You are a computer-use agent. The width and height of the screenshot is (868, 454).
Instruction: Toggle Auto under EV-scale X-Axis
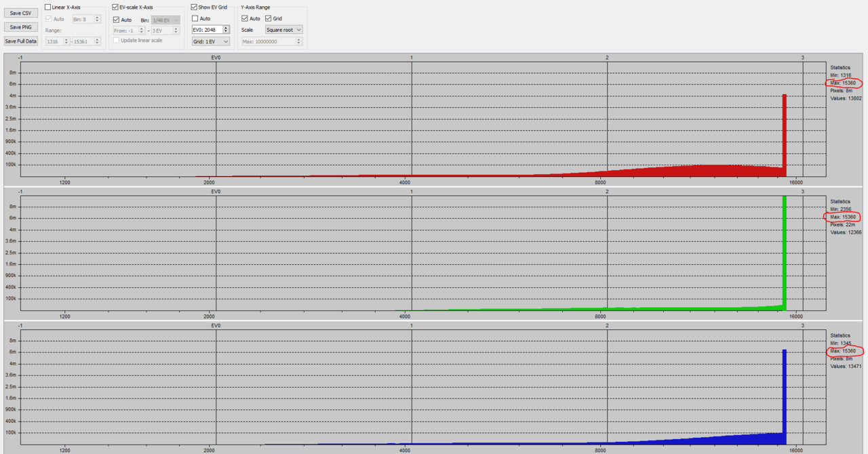pyautogui.click(x=117, y=20)
